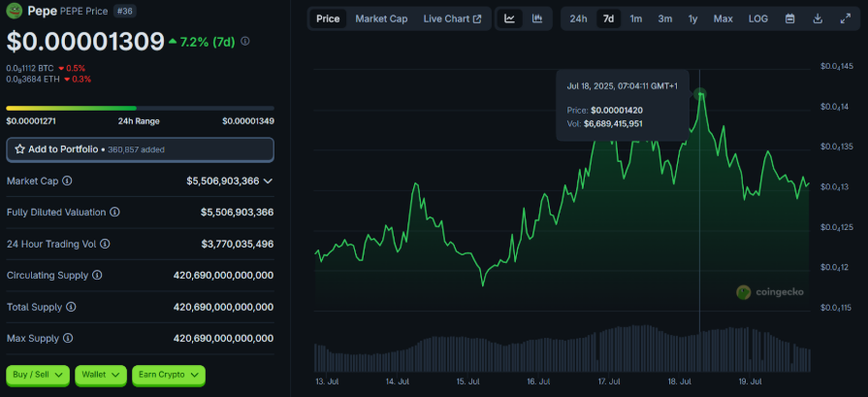This screenshot has width=868, height=397.
Task: Open the calendar date range picker
Action: pyautogui.click(x=790, y=18)
